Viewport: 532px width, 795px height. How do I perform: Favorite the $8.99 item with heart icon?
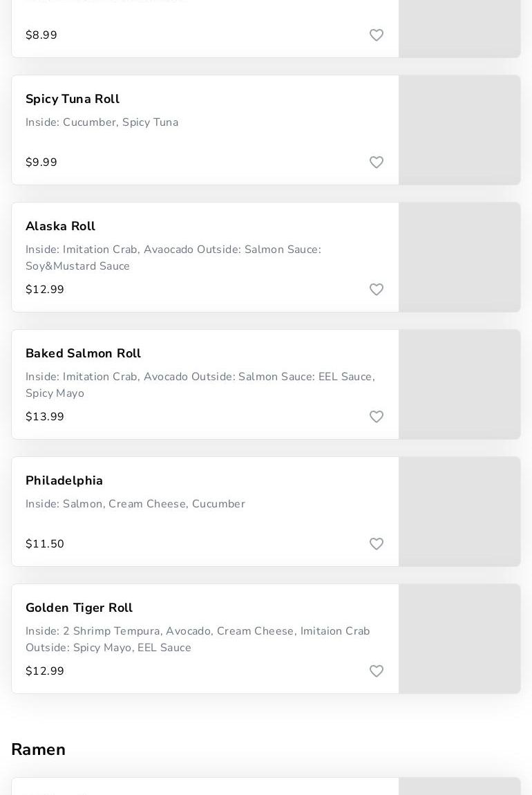377,35
